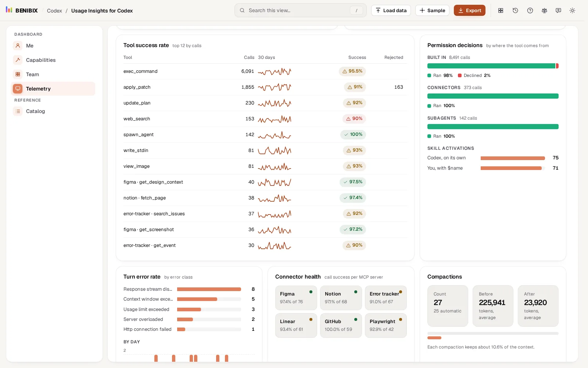Click the status dot on Linear card

coord(311,319)
